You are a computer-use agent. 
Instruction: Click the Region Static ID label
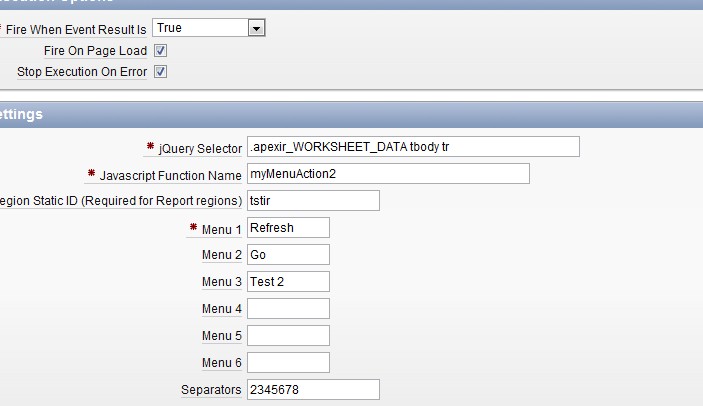(x=121, y=201)
